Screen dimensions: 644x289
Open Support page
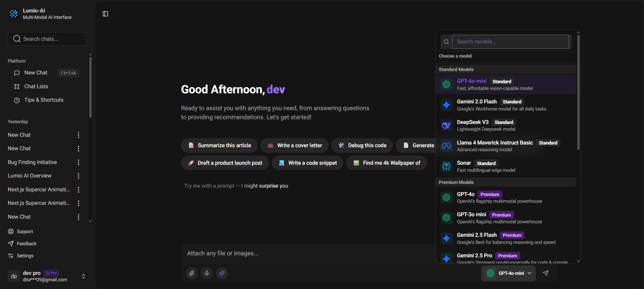click(x=25, y=231)
